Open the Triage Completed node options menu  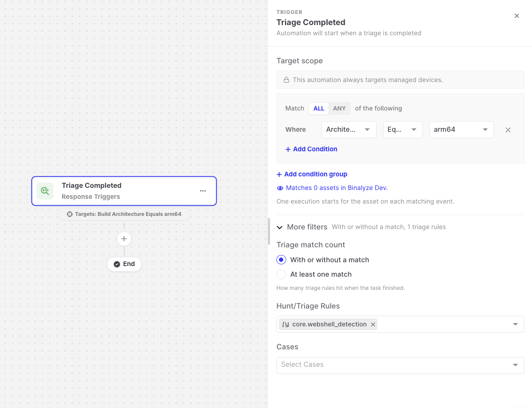[x=203, y=191]
